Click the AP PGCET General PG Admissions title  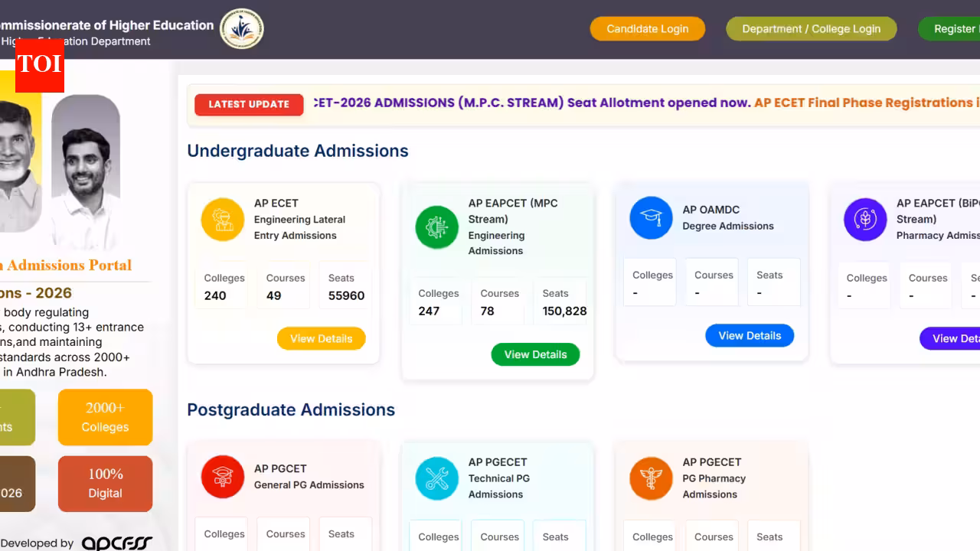pos(309,477)
